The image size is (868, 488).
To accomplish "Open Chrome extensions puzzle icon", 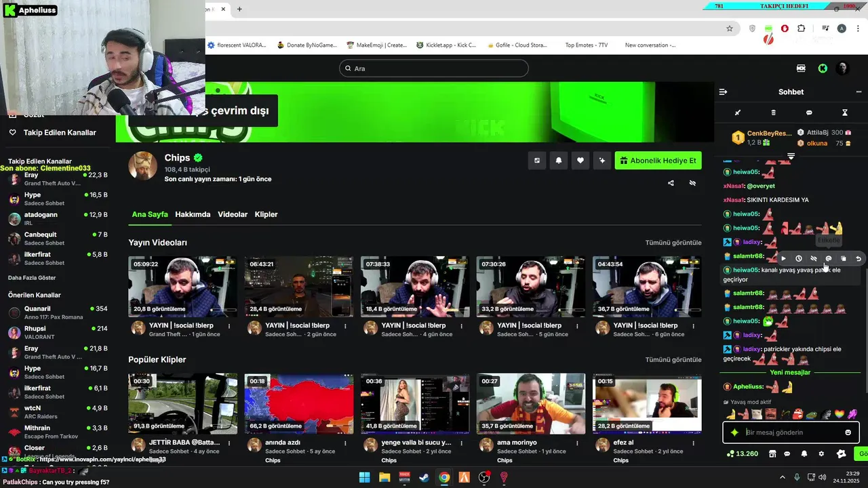I will [802, 28].
